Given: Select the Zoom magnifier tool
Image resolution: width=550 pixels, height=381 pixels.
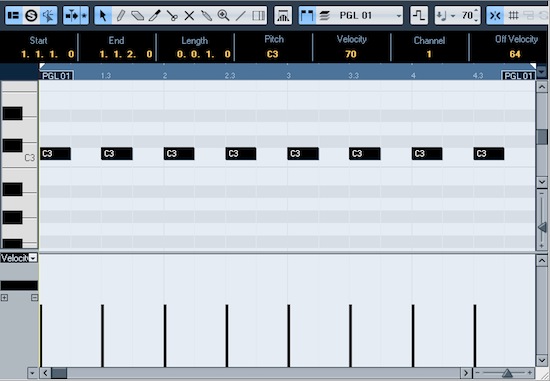Looking at the screenshot, I should tap(223, 16).
